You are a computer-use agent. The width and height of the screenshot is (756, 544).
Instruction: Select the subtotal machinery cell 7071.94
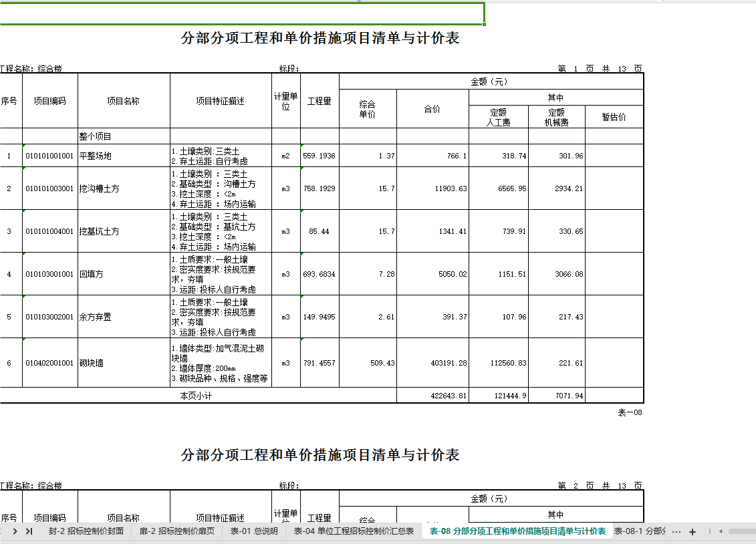point(557,396)
